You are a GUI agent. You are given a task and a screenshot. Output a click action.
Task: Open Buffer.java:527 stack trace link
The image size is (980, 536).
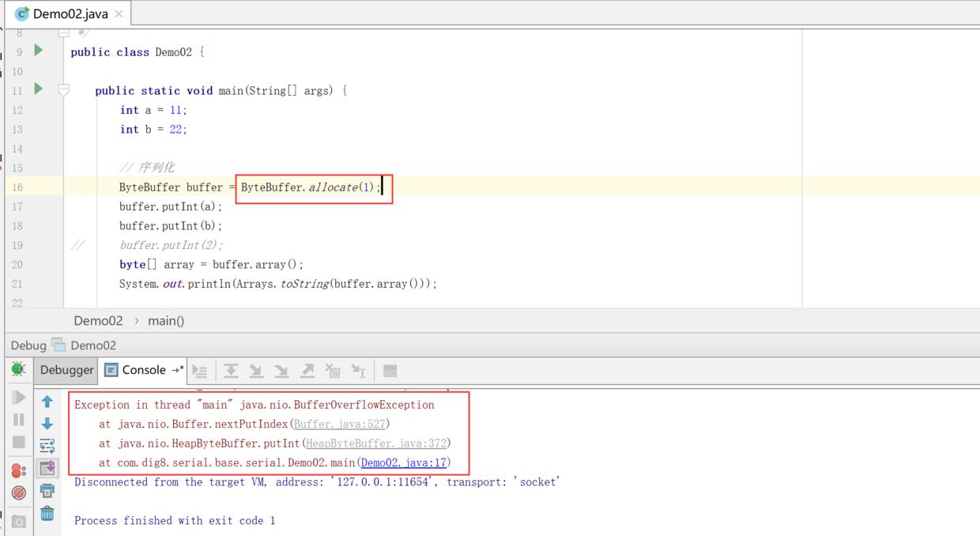tap(340, 424)
